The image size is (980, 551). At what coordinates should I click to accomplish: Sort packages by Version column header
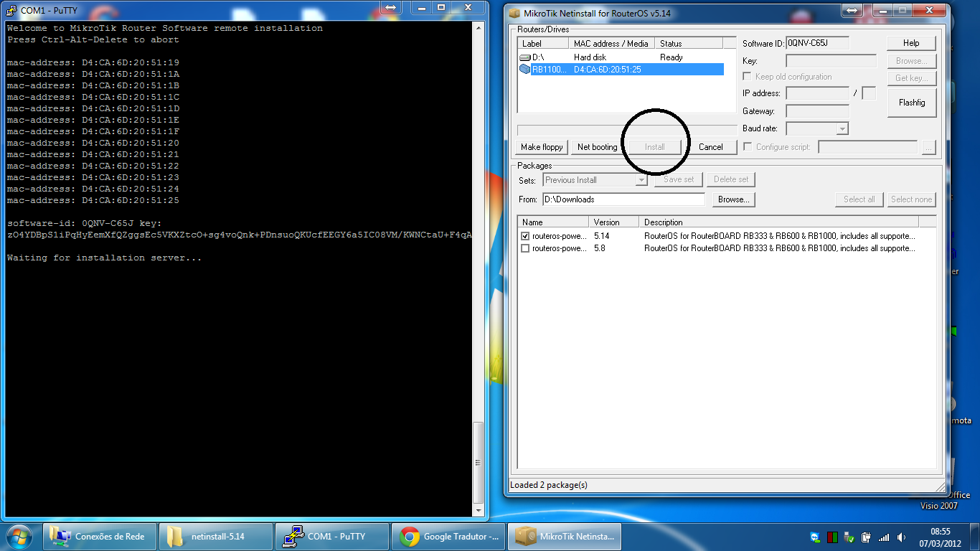click(x=614, y=222)
